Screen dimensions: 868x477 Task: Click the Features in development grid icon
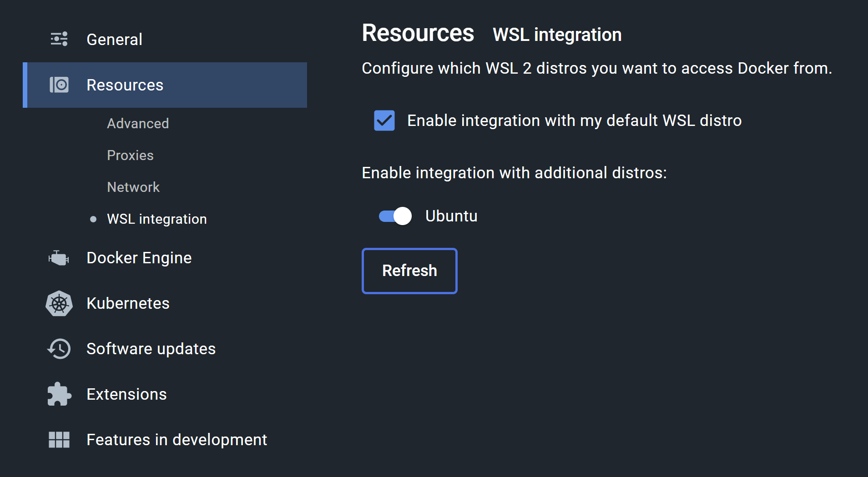click(59, 440)
